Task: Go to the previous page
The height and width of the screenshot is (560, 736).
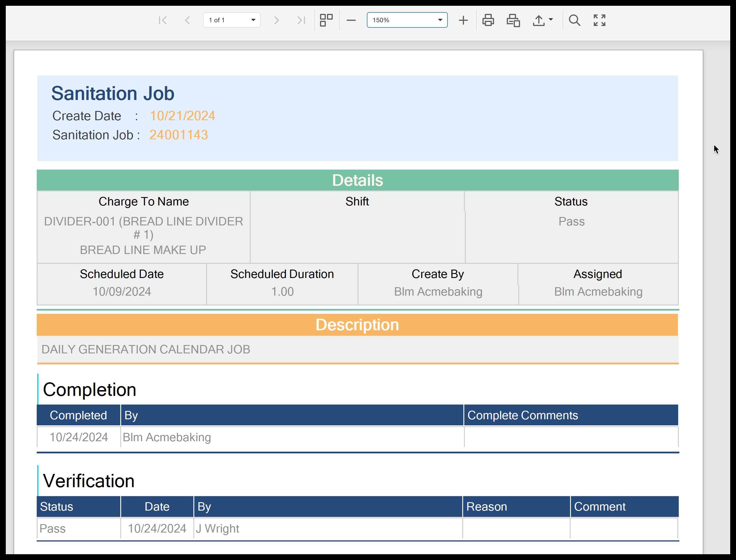Action: (187, 20)
